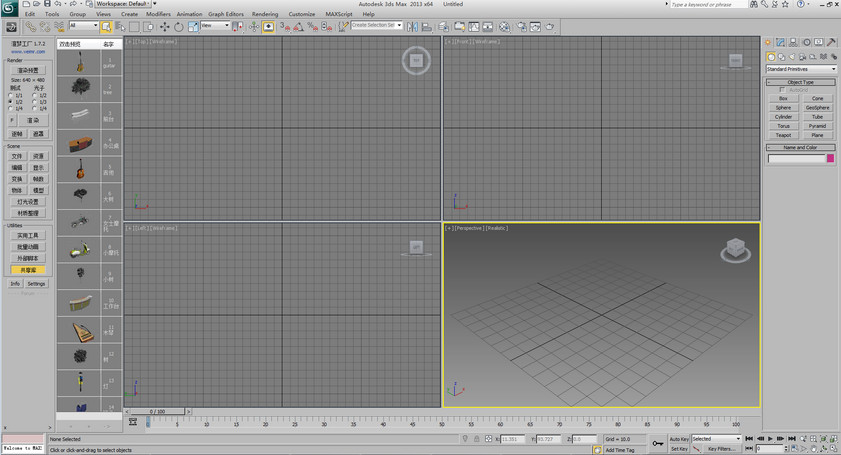Screen dimensions: 841x455
Task: Select the Rotate tool in main toolbar
Action: click(180, 26)
